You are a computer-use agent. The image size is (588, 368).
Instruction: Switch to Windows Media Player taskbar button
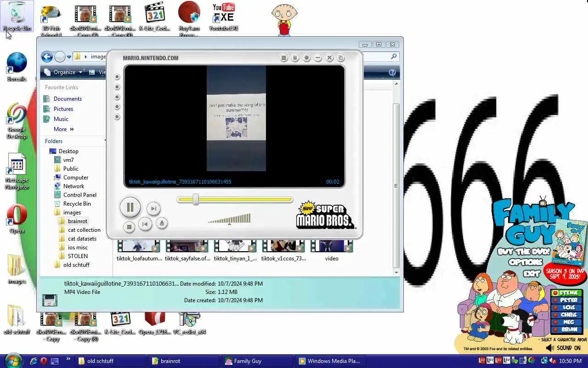330,361
